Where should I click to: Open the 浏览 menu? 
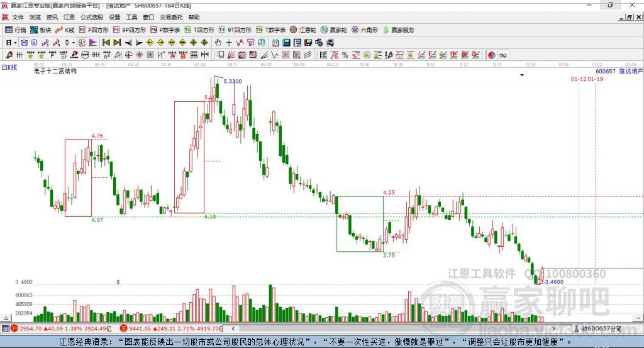click(35, 17)
